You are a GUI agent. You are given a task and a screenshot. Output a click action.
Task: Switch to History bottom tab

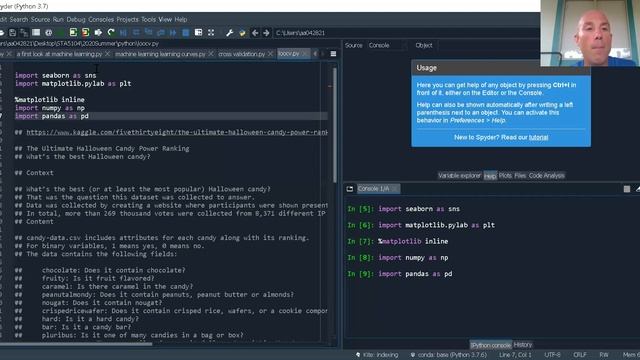click(x=523, y=345)
